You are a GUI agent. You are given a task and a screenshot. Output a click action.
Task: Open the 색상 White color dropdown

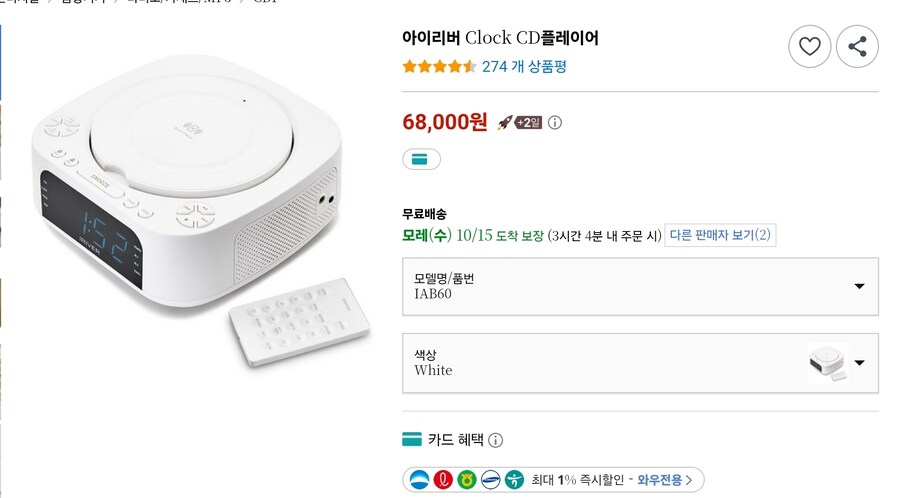[x=640, y=362]
